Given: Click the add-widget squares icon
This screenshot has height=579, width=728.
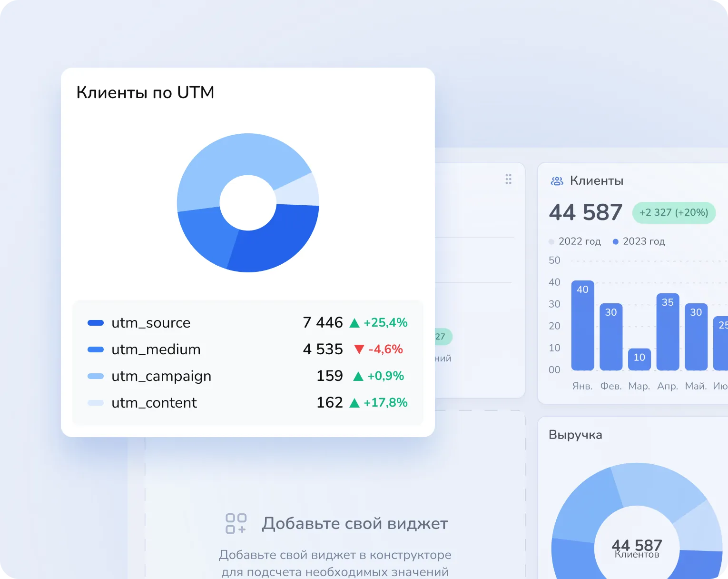Looking at the screenshot, I should (236, 524).
